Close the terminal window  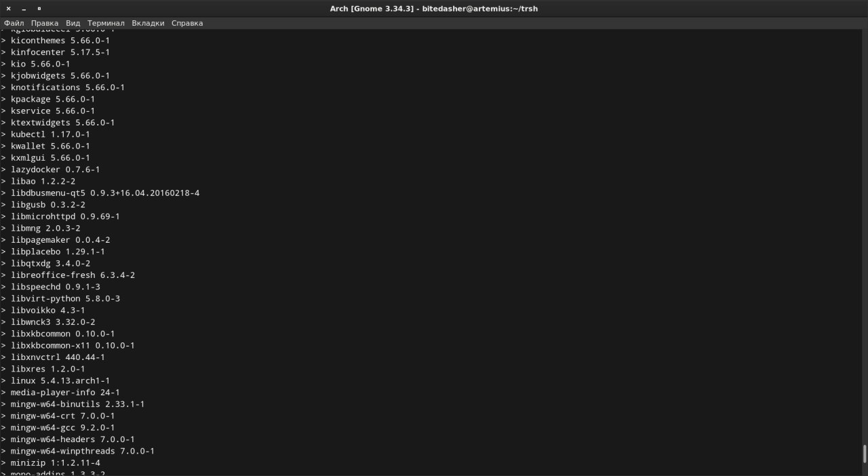tap(8, 9)
